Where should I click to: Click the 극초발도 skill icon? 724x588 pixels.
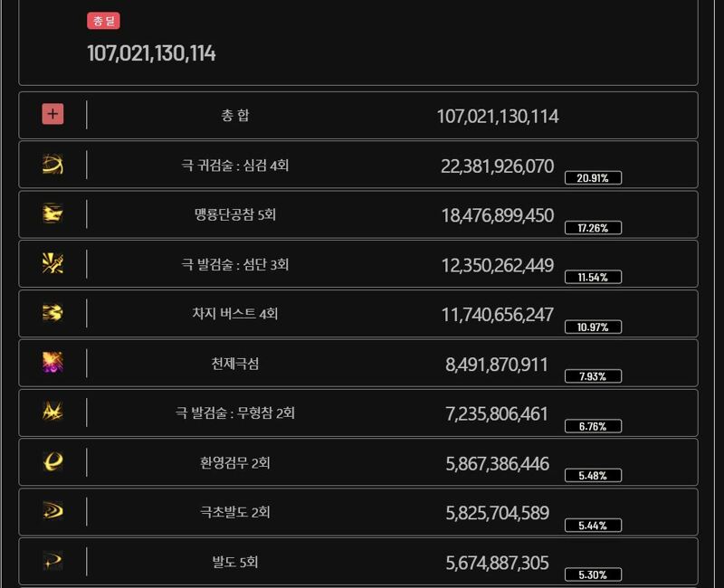(52, 511)
